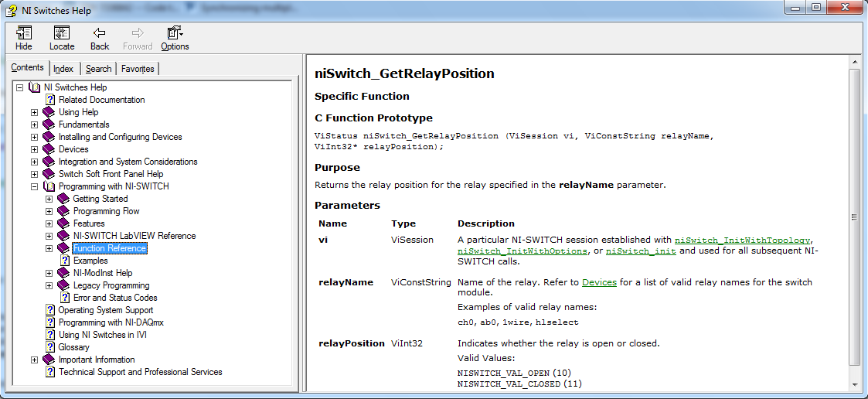Image resolution: width=868 pixels, height=399 pixels.
Task: Select NI-ModInst Help in the tree
Action: (x=103, y=273)
